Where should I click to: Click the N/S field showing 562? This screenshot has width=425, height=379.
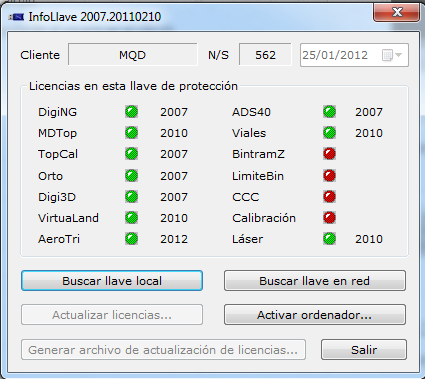[265, 55]
